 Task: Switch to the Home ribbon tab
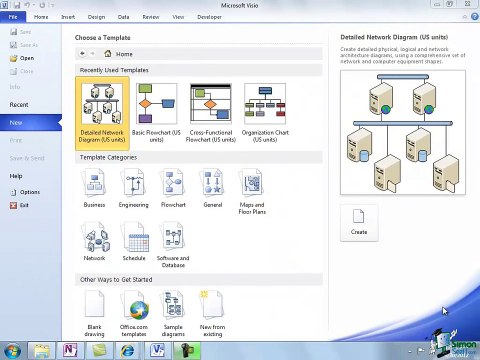[x=41, y=17]
